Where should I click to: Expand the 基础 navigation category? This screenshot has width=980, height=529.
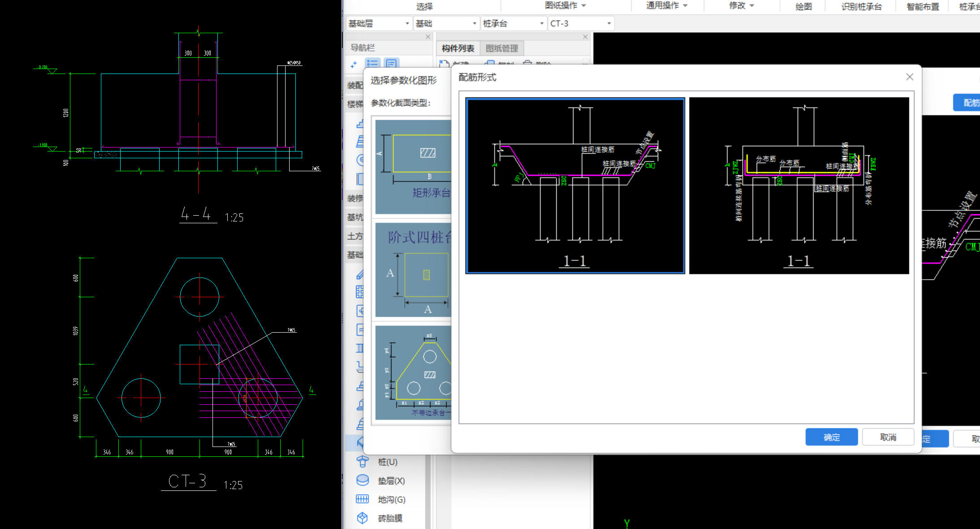(x=355, y=255)
